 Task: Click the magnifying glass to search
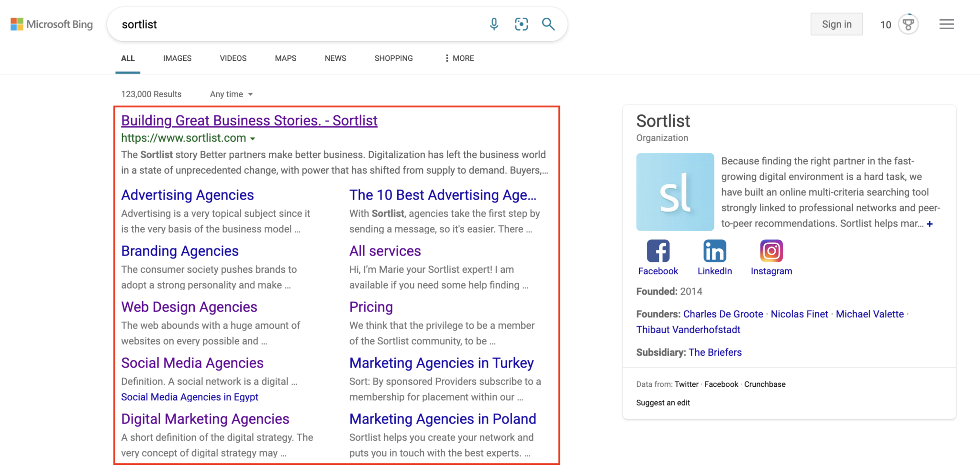(548, 24)
